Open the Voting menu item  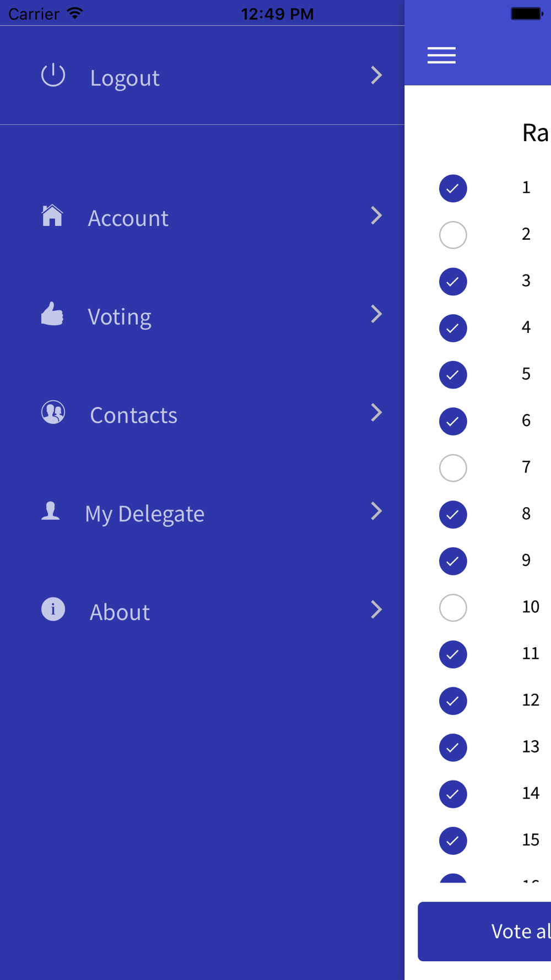click(120, 316)
